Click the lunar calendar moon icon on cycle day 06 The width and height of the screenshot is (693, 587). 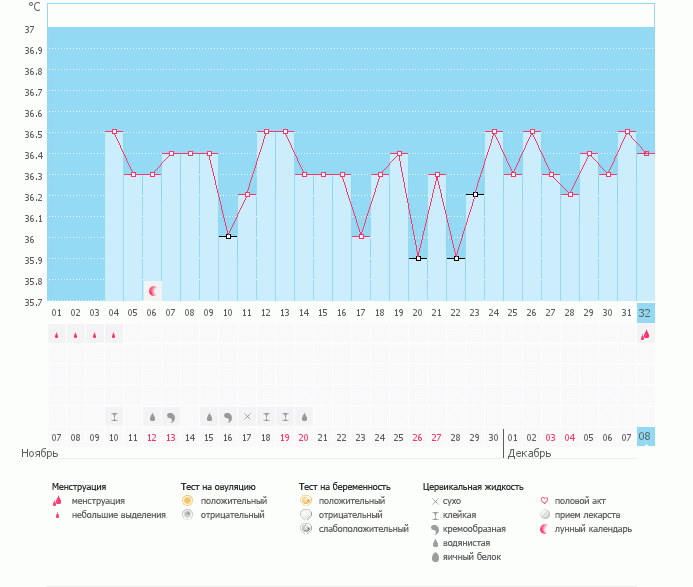coord(153,290)
